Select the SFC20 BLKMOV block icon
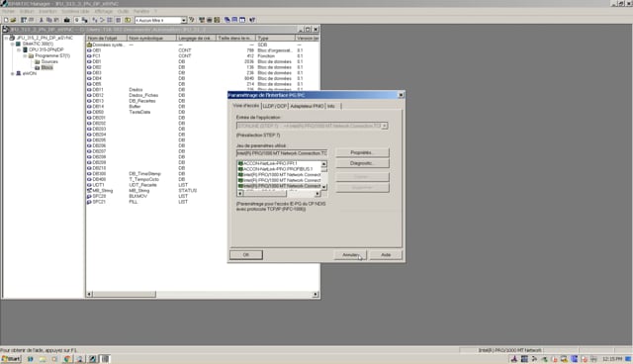The width and height of the screenshot is (633, 364). pos(89,196)
